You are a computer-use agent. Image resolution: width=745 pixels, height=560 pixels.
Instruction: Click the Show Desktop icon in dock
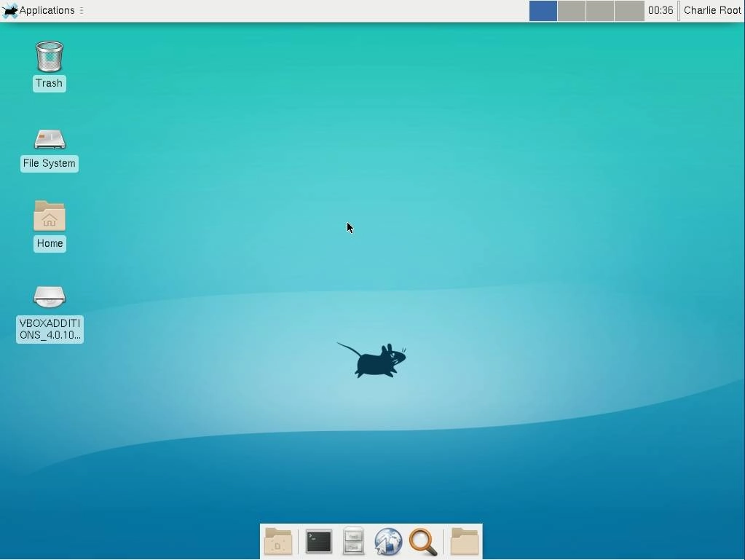coord(278,541)
